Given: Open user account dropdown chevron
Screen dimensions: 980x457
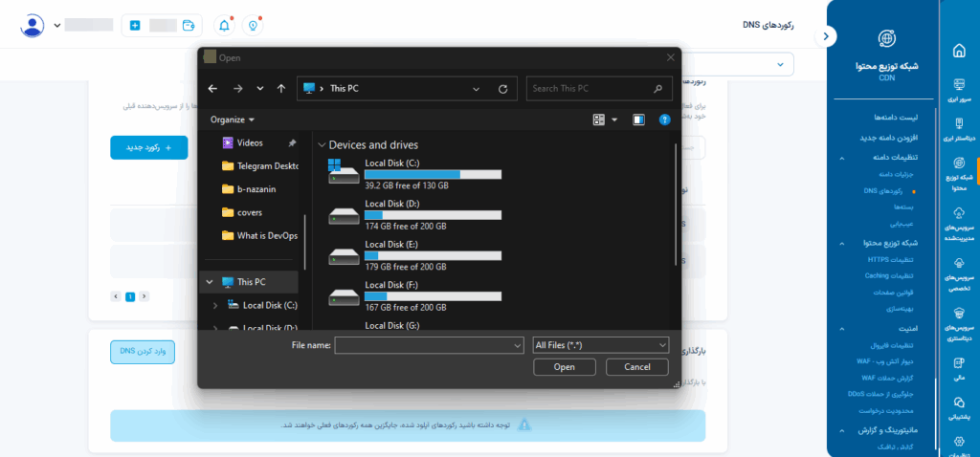Looking at the screenshot, I should [57, 26].
